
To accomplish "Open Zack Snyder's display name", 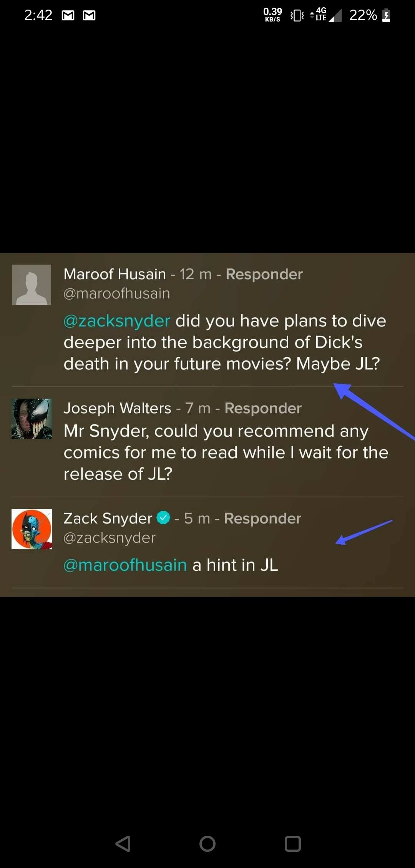I will 108,518.
